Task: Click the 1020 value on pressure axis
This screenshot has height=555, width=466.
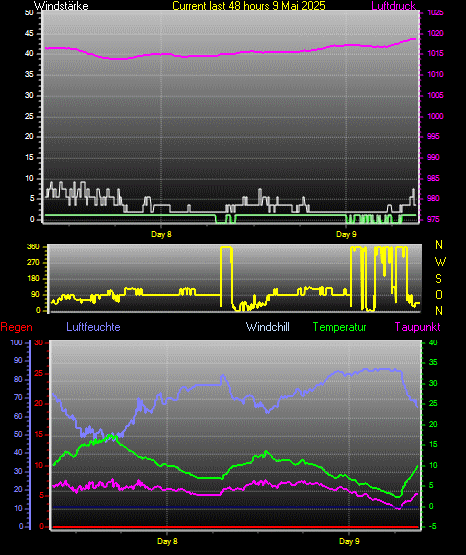Action: (x=435, y=33)
